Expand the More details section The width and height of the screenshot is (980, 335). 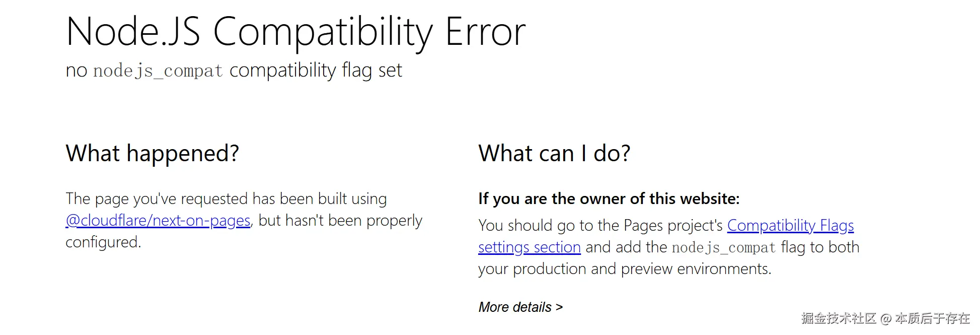point(520,307)
